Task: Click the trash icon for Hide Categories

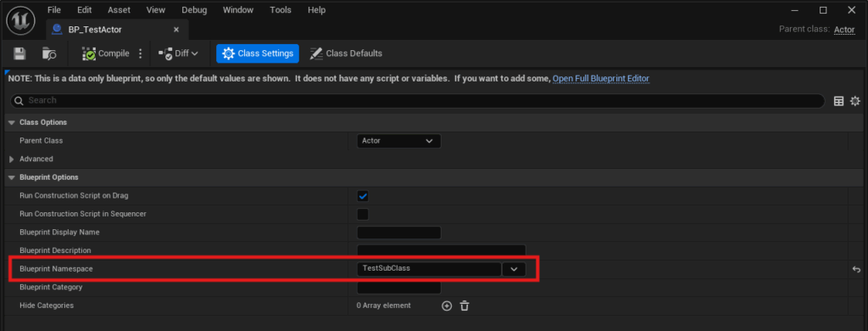Action: click(x=465, y=306)
